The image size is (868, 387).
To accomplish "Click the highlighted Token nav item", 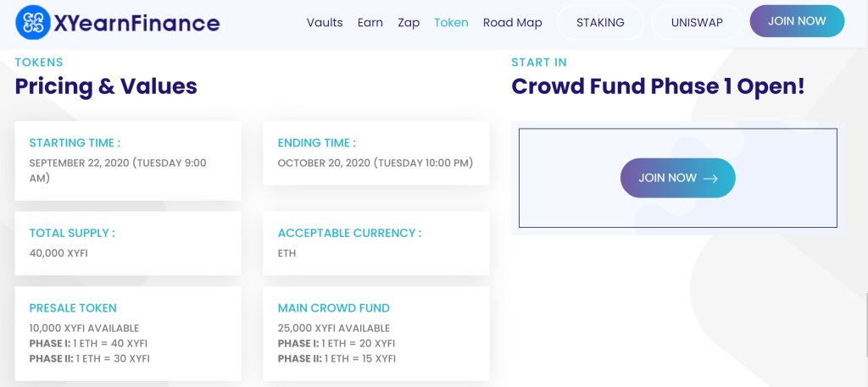I will 451,23.
